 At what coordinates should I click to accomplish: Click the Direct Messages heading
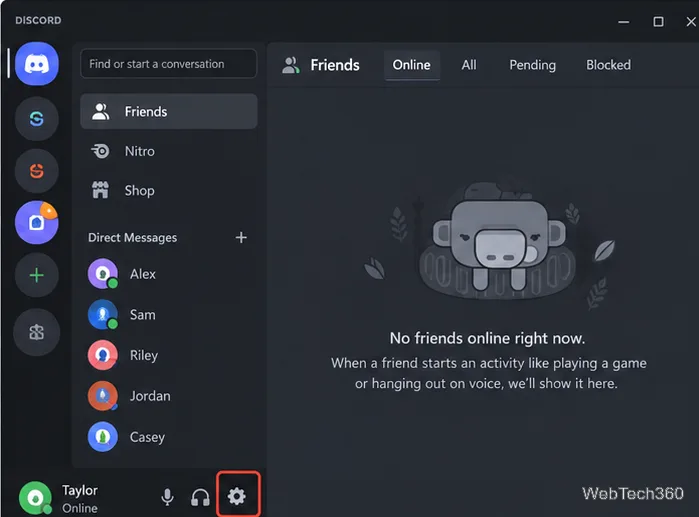click(132, 238)
